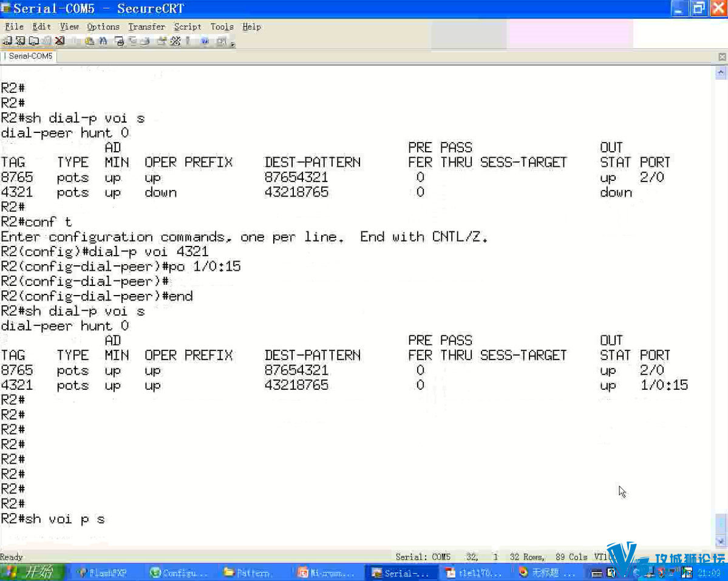Viewport: 728px width, 581px height.
Task: Select the Serial-COM5 session tab
Action: coord(29,56)
